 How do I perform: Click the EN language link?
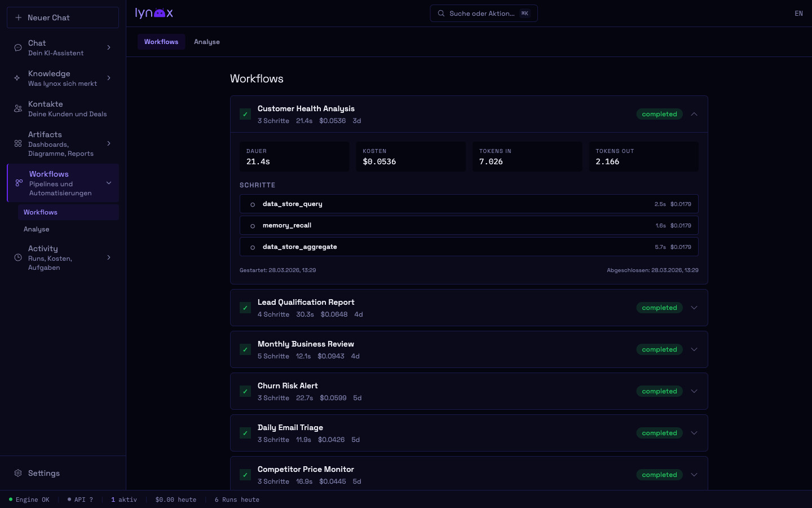[798, 13]
